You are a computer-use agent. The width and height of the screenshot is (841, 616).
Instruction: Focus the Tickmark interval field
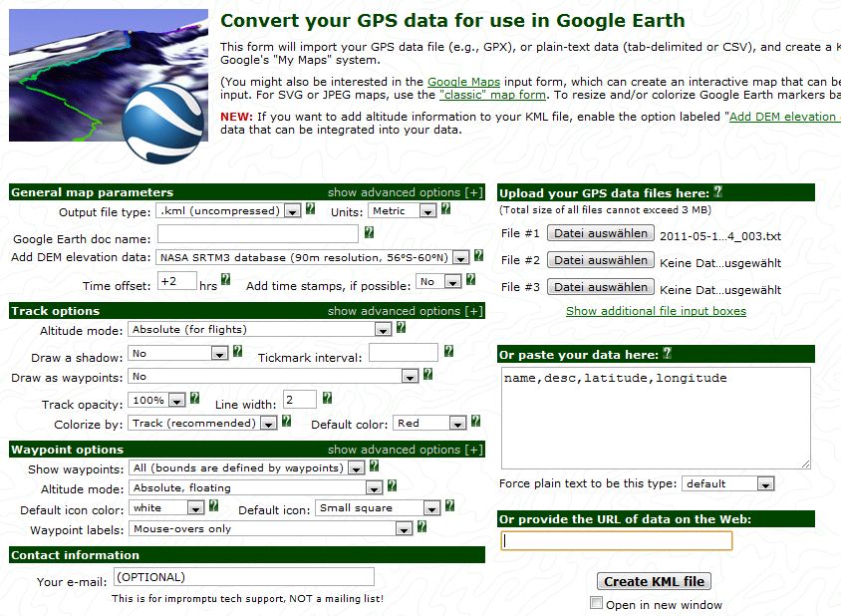coord(404,353)
